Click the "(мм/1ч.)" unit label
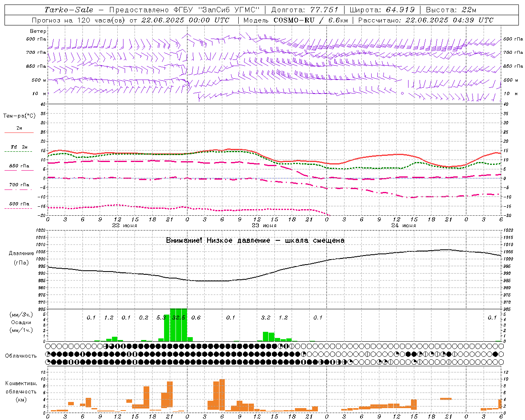This screenshot has height=420, width=525. tap(21, 330)
